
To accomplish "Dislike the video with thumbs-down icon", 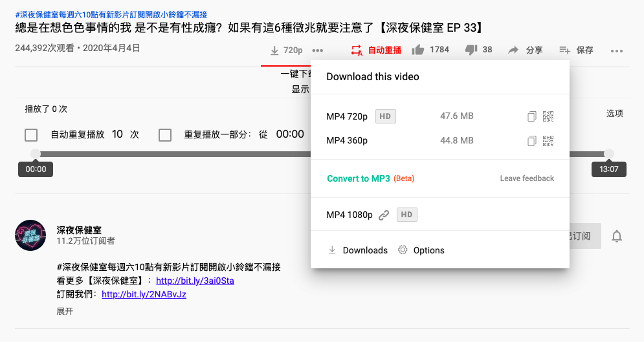I will click(471, 50).
